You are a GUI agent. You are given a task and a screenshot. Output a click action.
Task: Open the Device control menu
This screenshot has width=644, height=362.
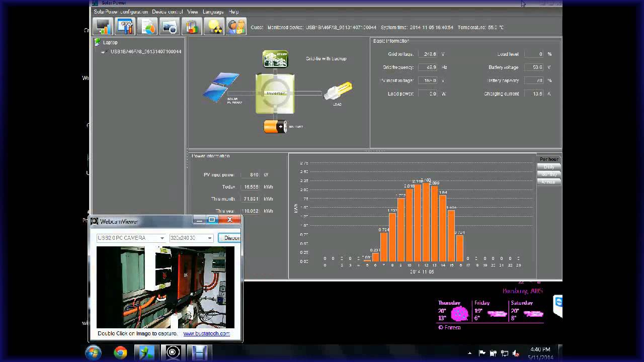[167, 12]
